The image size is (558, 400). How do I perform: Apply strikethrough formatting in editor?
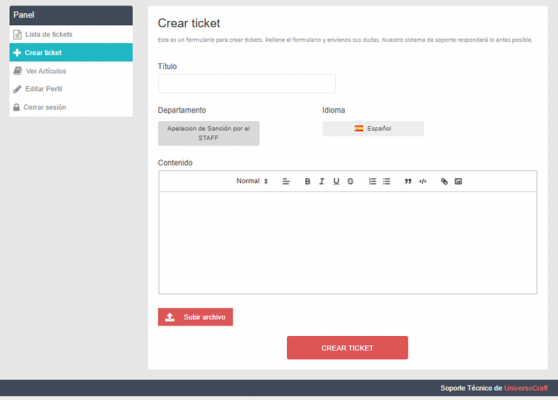351,181
